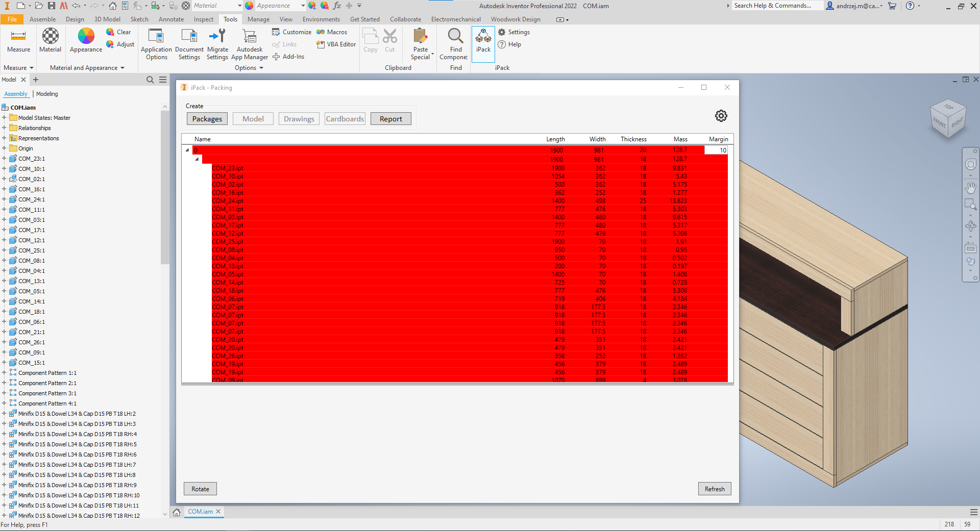Open the Woodwork Design ribbon tab

(x=516, y=19)
